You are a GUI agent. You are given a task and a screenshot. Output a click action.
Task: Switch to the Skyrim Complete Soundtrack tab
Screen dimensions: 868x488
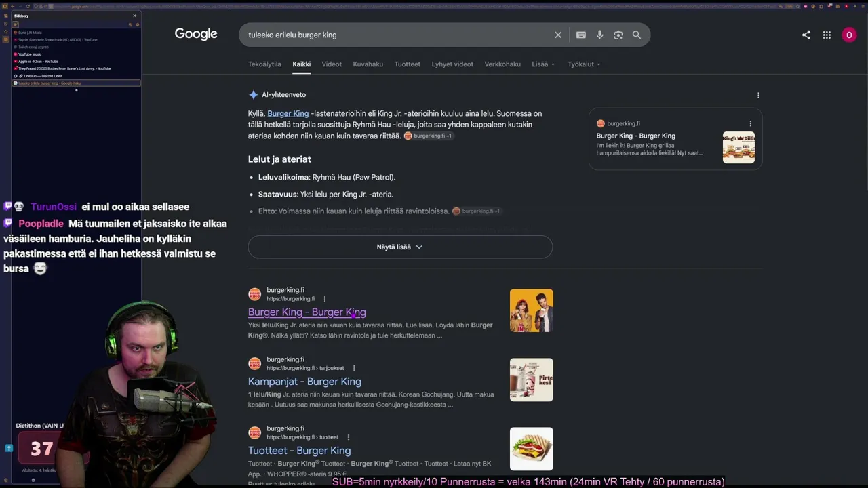pos(76,40)
